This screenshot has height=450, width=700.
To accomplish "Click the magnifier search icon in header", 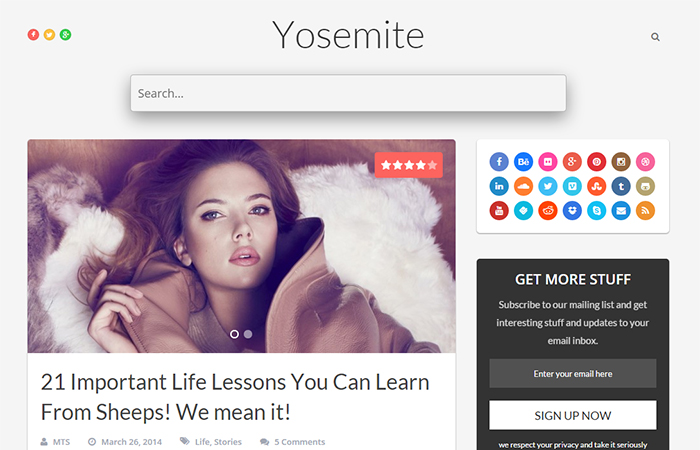I will pyautogui.click(x=655, y=37).
